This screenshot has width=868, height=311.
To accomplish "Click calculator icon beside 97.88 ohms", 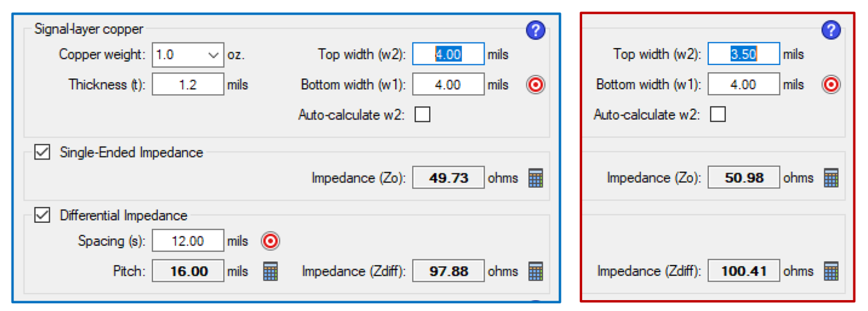I will (535, 271).
